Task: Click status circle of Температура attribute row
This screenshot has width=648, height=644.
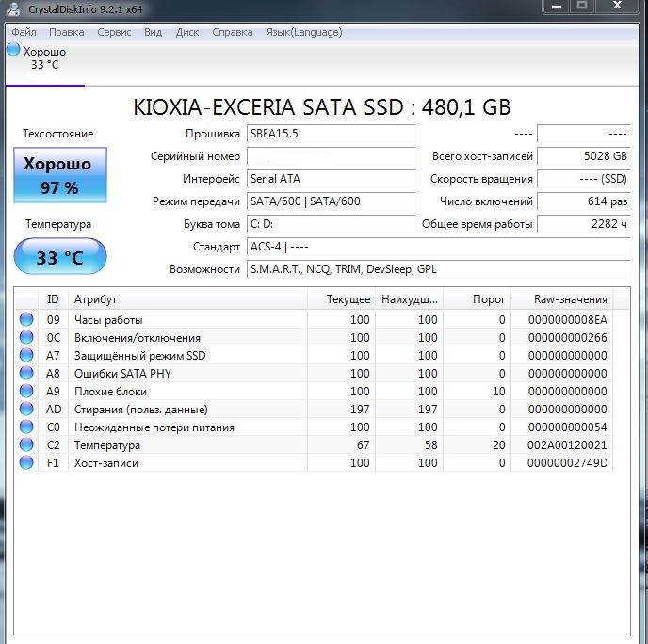Action: [x=26, y=445]
